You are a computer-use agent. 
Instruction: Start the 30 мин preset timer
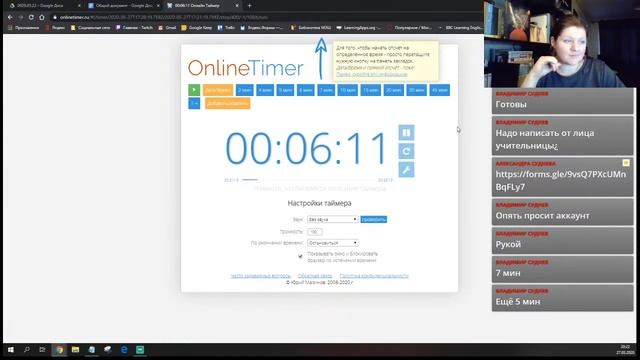416,90
